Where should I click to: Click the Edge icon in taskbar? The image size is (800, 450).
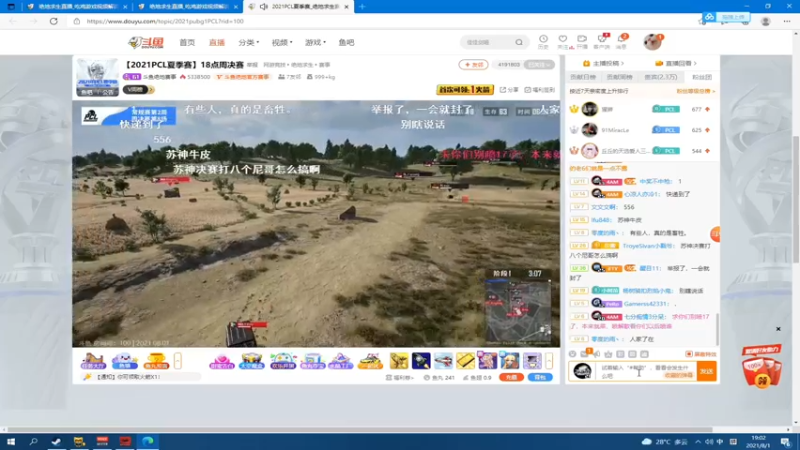(x=148, y=441)
